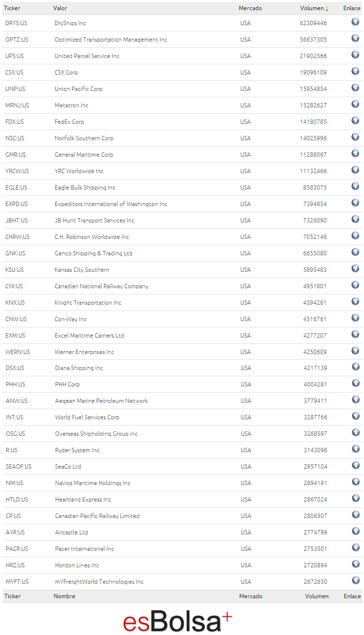Screen dimensions: 364x635
Task: Click globe icon for Diana Shipping Inc
Action: click(x=356, y=367)
